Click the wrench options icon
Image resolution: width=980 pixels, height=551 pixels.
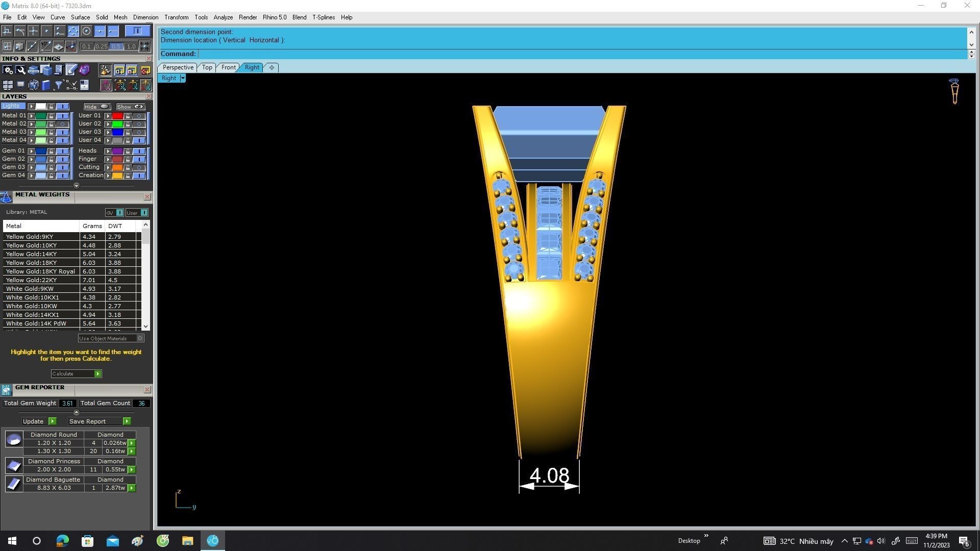point(20,70)
